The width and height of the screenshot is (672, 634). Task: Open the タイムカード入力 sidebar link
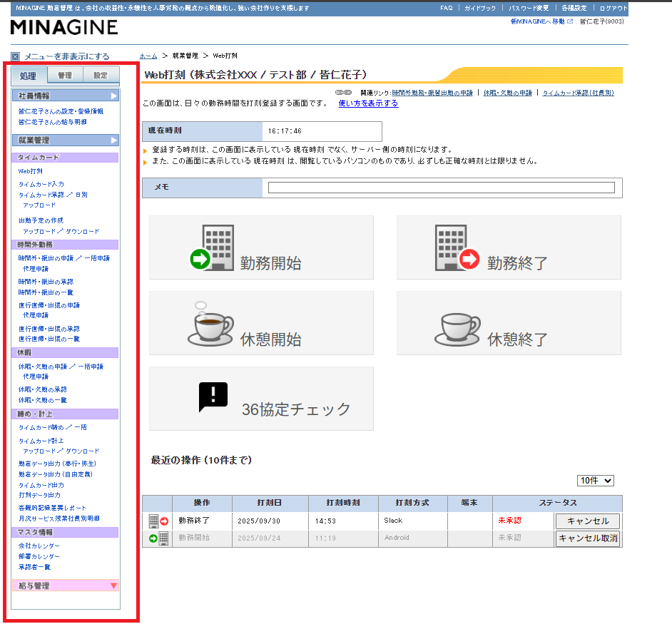pos(41,184)
